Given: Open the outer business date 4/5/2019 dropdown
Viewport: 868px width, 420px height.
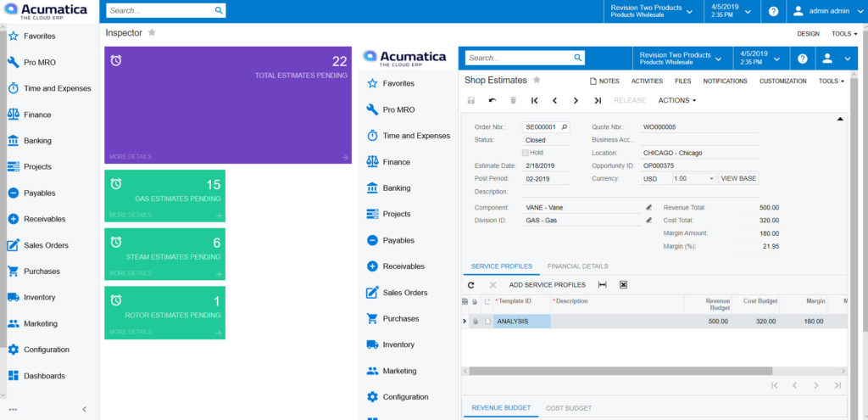Looking at the screenshot, I should (732, 11).
